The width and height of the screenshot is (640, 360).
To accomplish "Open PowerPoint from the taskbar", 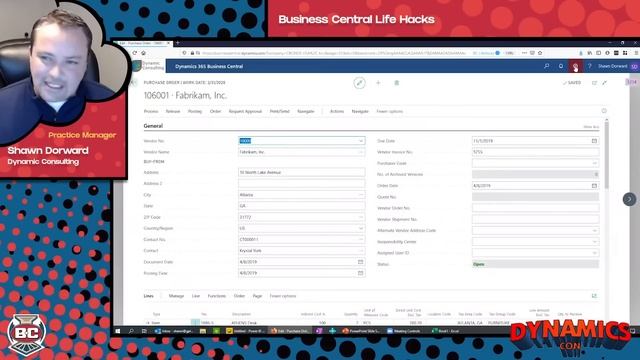I will point(362,331).
